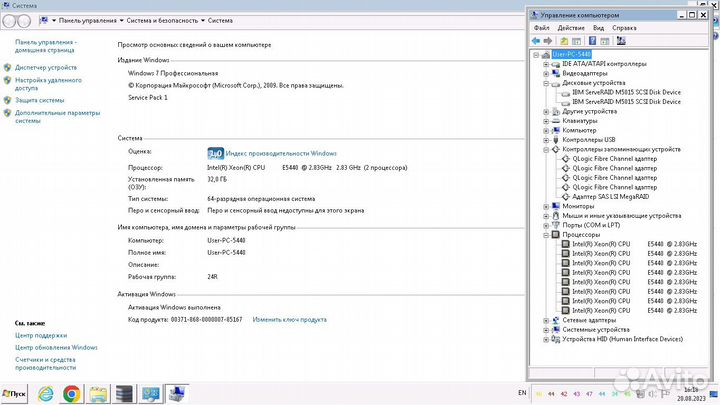
Task: Open the Server Manager taskbar icon
Action: (124, 394)
